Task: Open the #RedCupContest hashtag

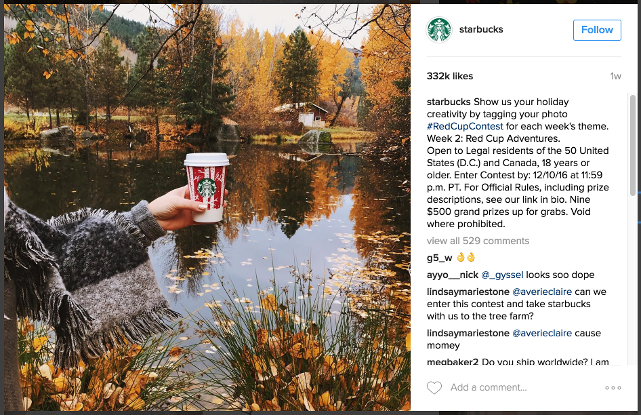Action: click(463, 127)
